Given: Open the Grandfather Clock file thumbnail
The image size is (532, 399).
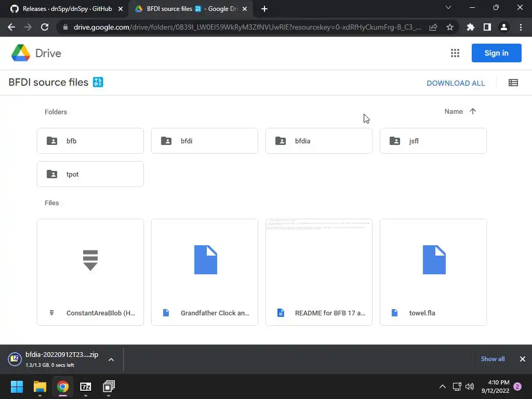Looking at the screenshot, I should 205,272.
